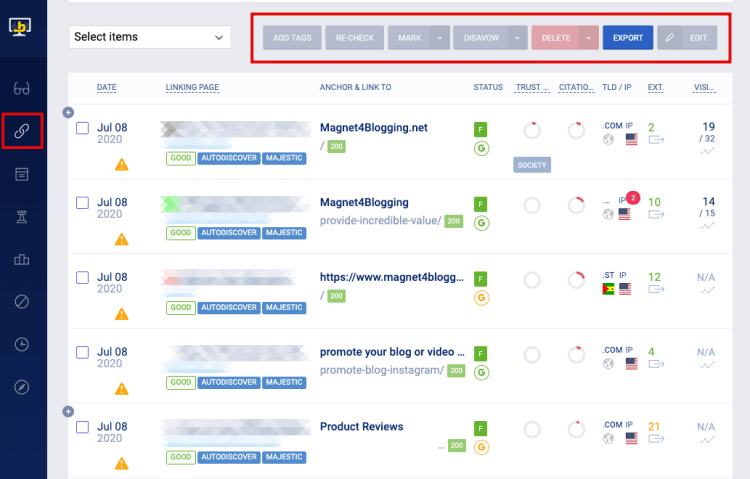The width and height of the screenshot is (750, 479).
Task: Click the red notification badge 2 near IP
Action: tap(633, 198)
